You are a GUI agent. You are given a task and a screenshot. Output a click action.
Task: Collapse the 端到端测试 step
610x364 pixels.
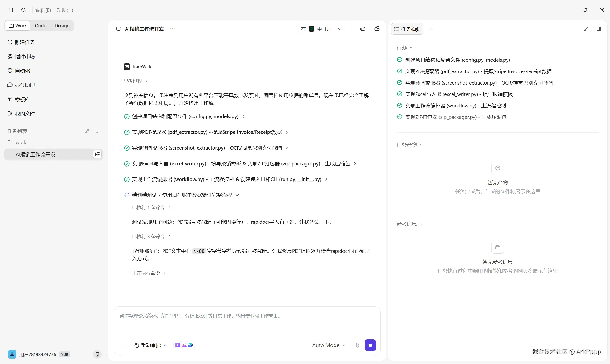coord(185,195)
